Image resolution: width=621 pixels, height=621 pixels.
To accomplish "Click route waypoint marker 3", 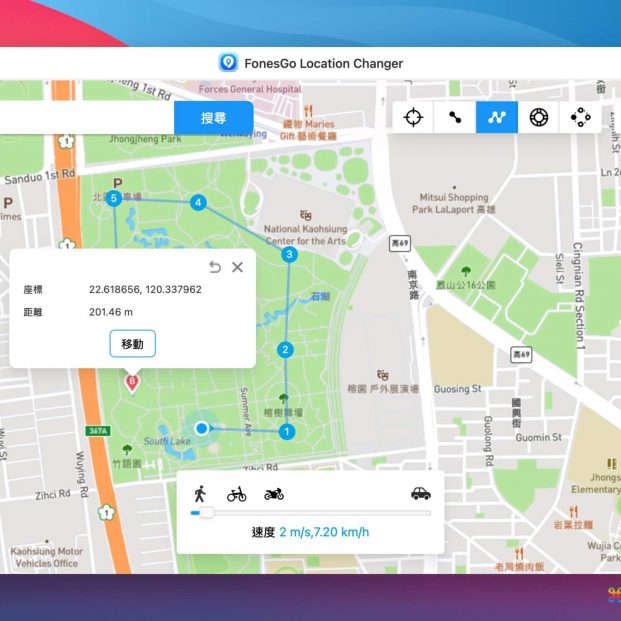I will click(289, 255).
